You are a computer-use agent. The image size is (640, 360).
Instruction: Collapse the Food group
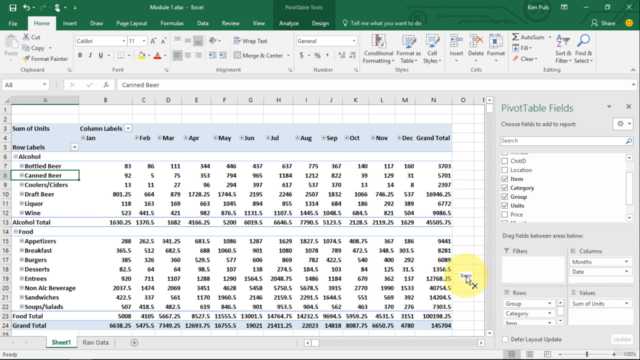point(16,232)
